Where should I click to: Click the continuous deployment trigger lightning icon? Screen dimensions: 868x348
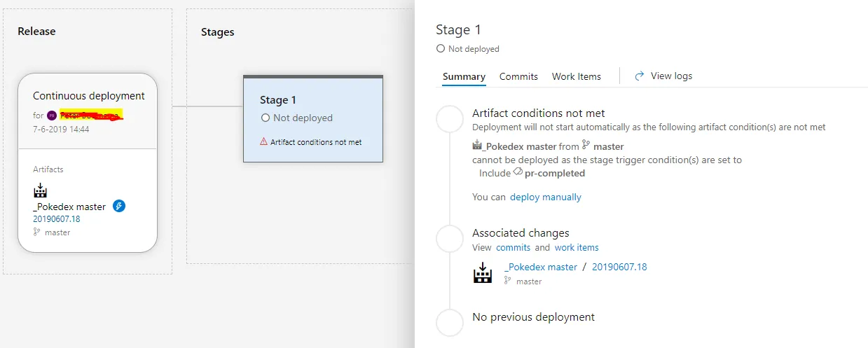(x=119, y=206)
